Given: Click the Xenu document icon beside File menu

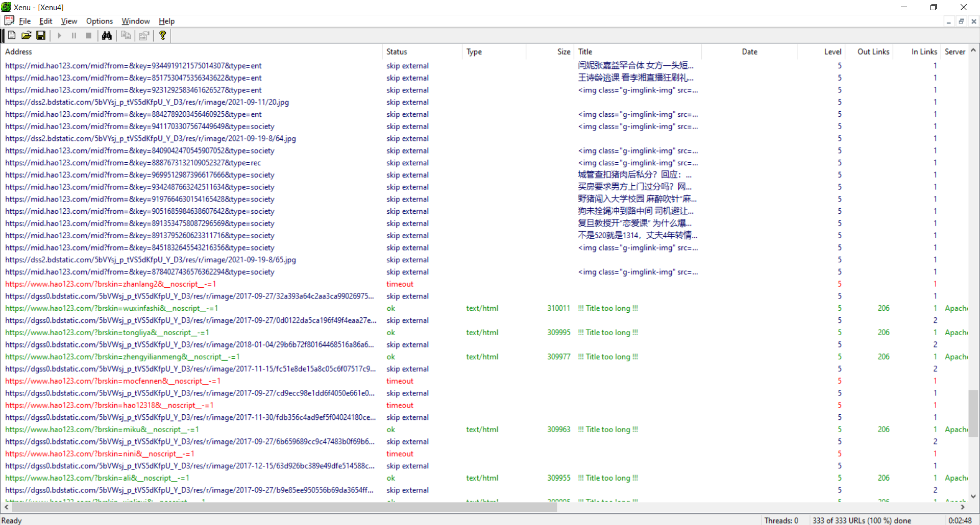Looking at the screenshot, I should tap(9, 21).
